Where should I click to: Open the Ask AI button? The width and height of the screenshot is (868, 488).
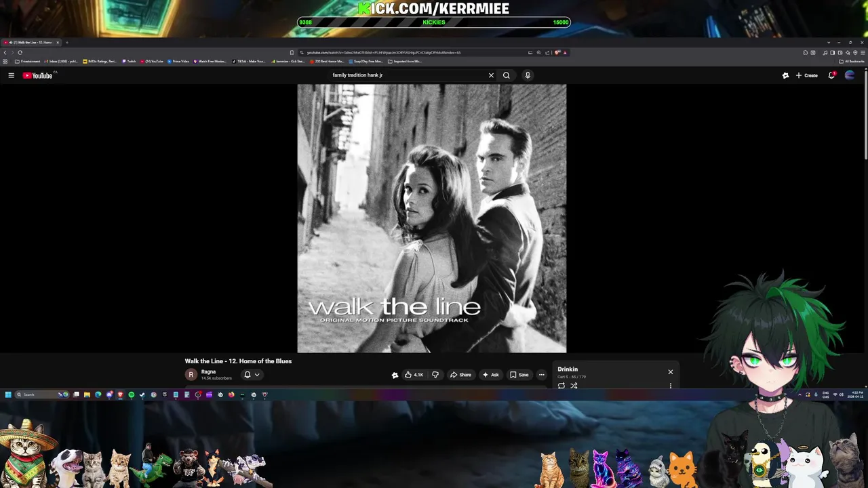490,375
